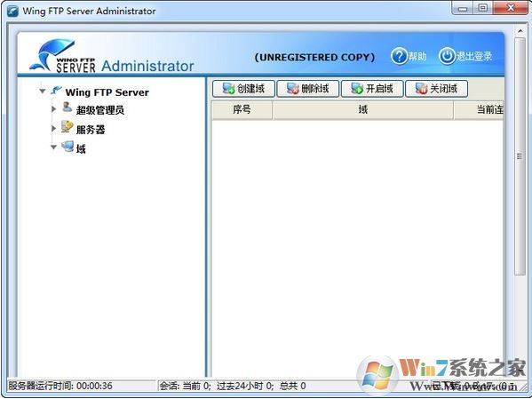Expand the 服务器 tree node arrow
This screenshot has width=532, height=399.
(53, 128)
